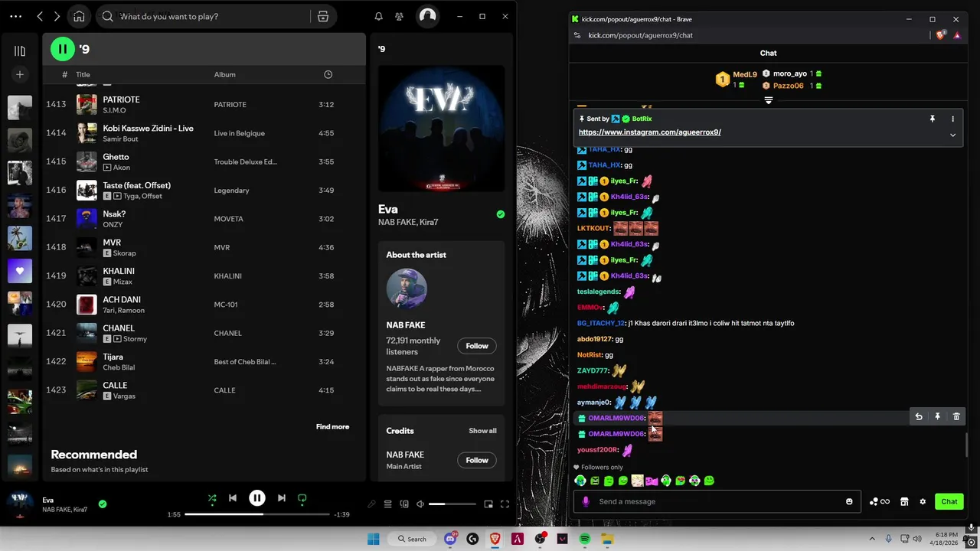Open Windows Start menu on taskbar
980x551 pixels.
point(374,539)
